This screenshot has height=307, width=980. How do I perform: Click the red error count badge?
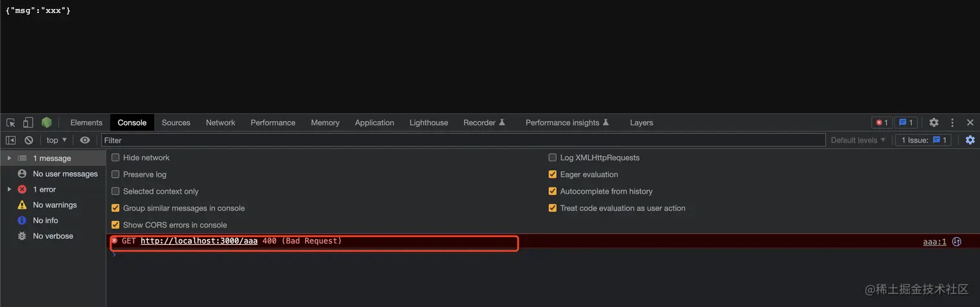click(x=882, y=122)
